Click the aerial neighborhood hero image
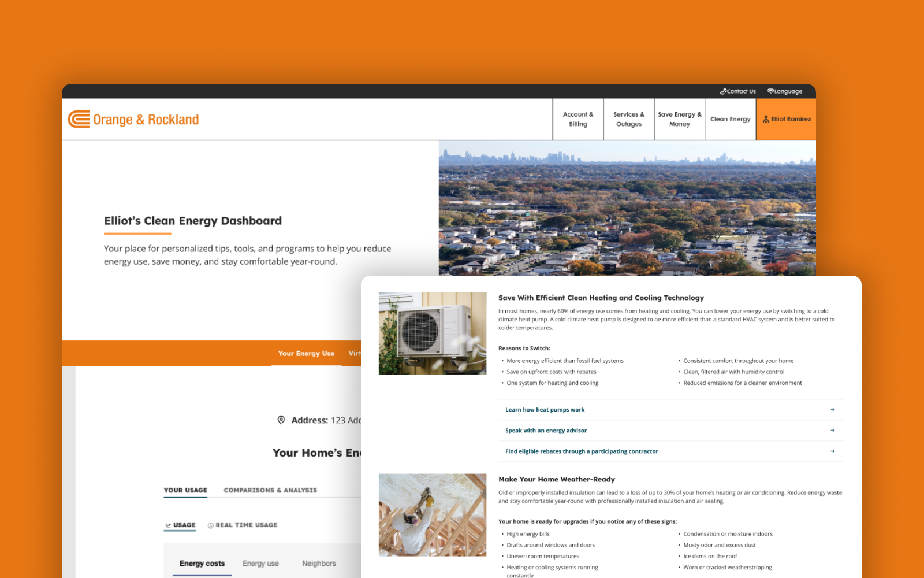Viewport: 924px width, 578px height. (627, 208)
